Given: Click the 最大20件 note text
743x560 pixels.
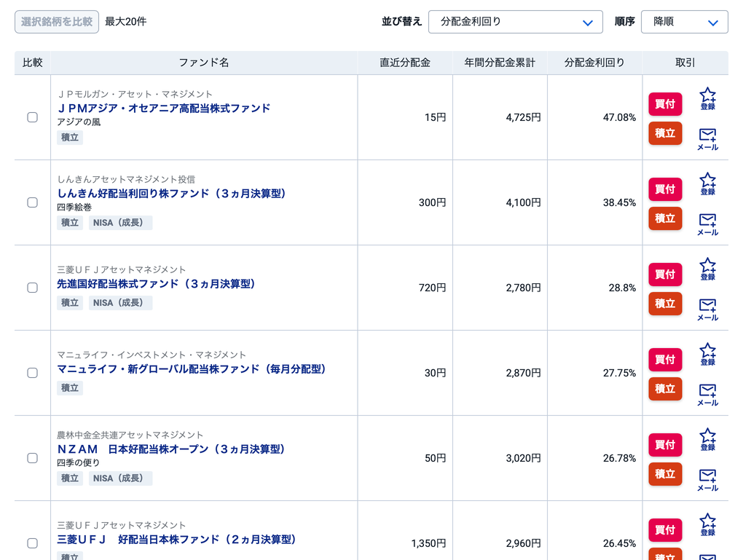Looking at the screenshot, I should click(125, 22).
